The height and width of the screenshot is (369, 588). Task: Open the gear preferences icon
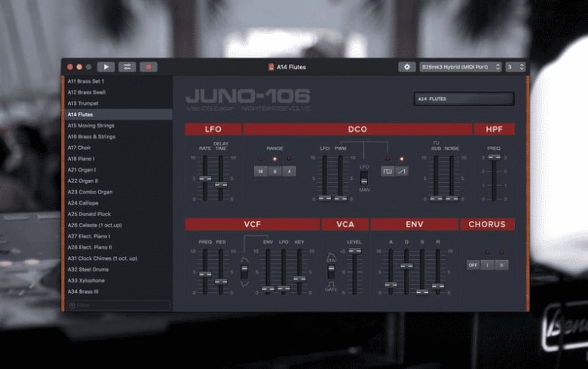pos(407,67)
